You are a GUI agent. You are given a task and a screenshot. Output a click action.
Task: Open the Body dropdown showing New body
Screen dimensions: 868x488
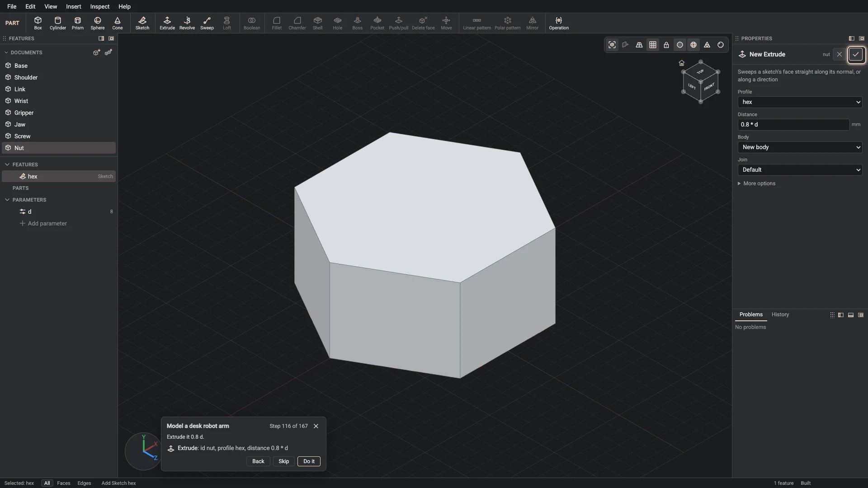click(x=800, y=147)
